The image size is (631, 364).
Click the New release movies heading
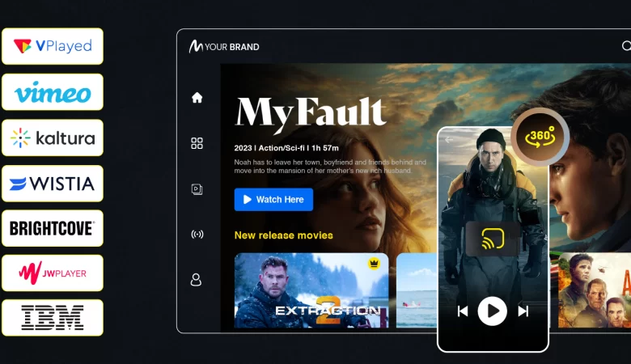pyautogui.click(x=284, y=235)
